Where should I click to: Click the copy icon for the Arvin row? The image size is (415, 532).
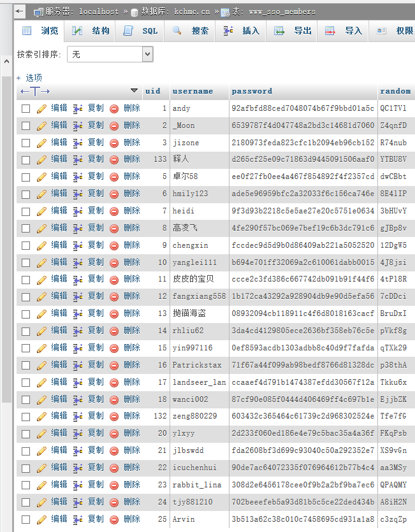click(78, 519)
